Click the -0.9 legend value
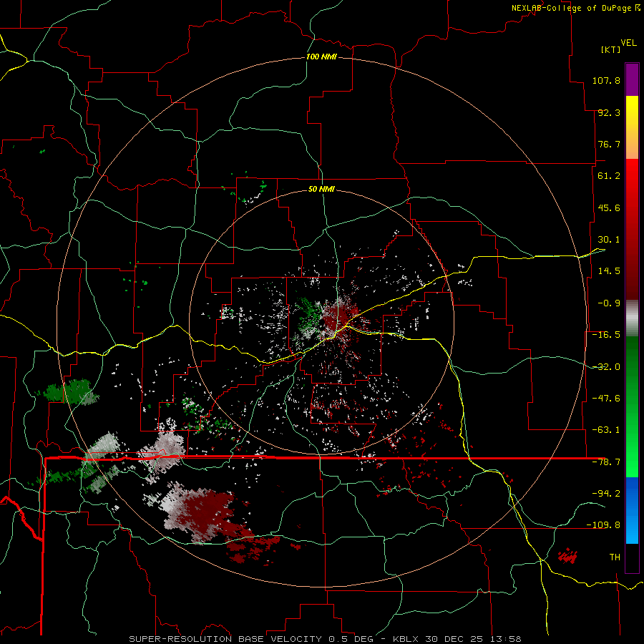The height and width of the screenshot is (644, 644). coord(609,303)
